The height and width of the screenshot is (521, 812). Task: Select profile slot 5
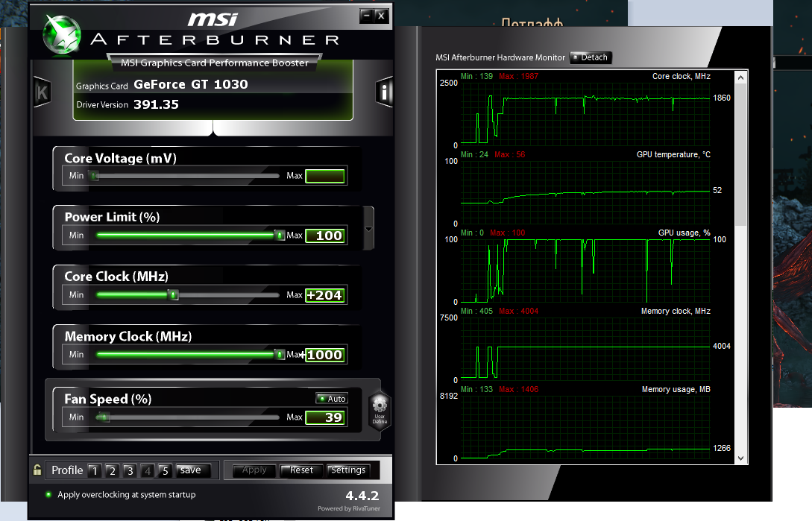[166, 470]
